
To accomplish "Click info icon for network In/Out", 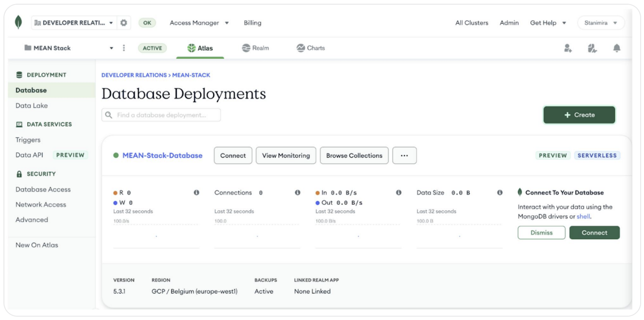I will [398, 193].
